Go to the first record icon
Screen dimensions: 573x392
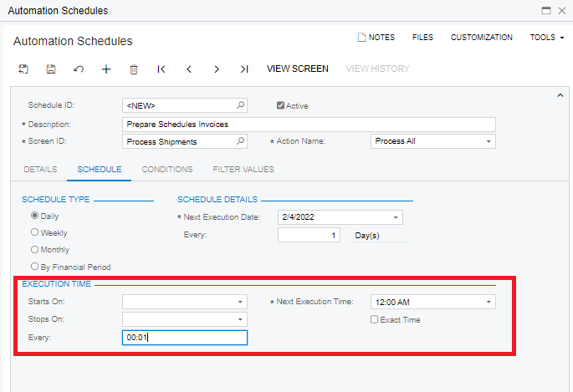tap(161, 69)
